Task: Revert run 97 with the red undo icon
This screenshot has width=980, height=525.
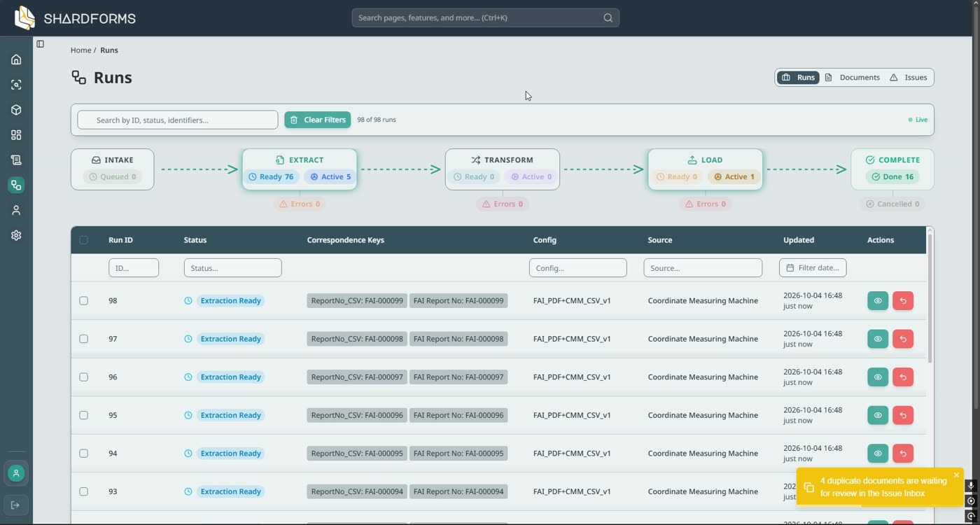Action: click(x=903, y=339)
